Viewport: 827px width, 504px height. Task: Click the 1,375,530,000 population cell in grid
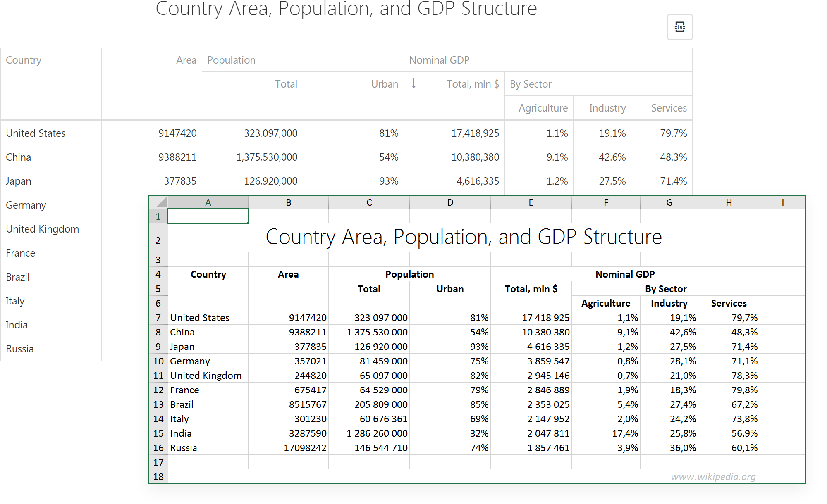(x=252, y=157)
